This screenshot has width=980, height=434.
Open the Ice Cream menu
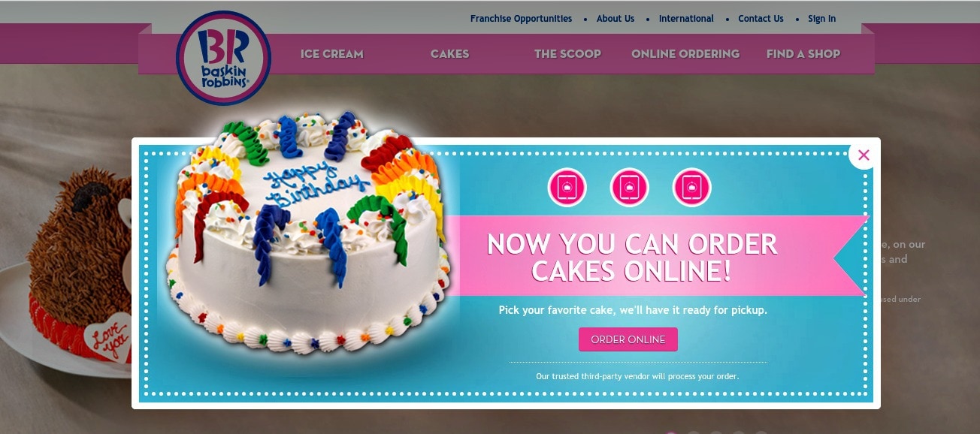331,54
